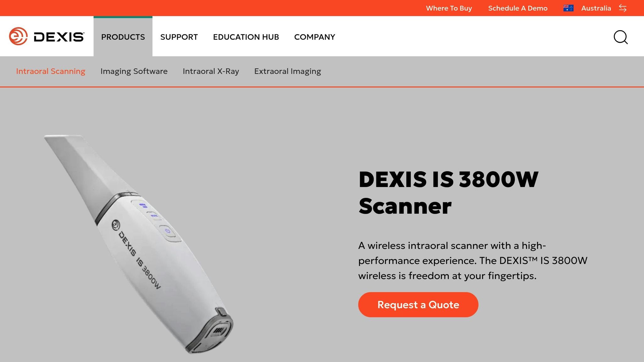This screenshot has width=644, height=362.
Task: Click the Request a Quote button
Action: [418, 304]
